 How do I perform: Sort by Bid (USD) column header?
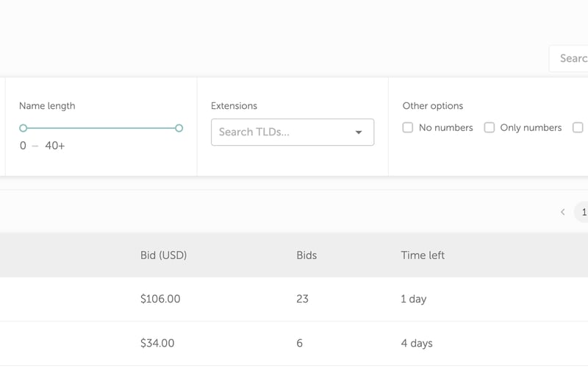pyautogui.click(x=163, y=255)
